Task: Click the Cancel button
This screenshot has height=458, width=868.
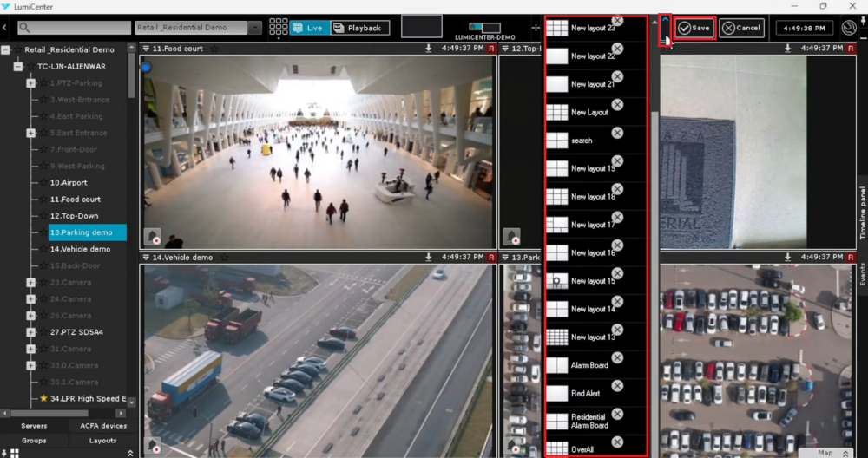Action: click(741, 28)
